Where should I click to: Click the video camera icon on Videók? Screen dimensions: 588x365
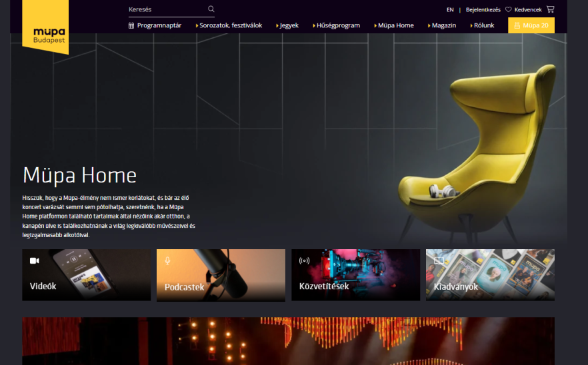[35, 260]
